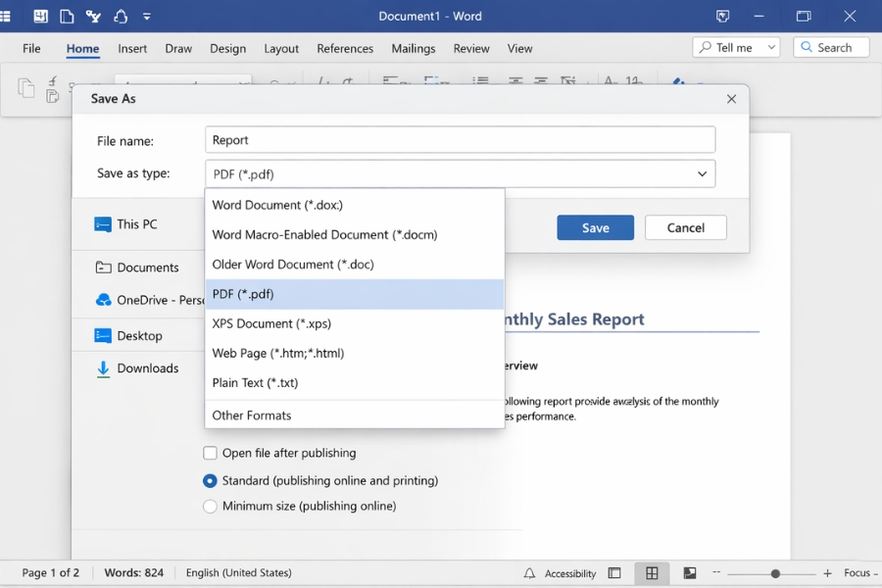Select the Minimum size publishing online option
The image size is (882, 588).
(x=210, y=506)
